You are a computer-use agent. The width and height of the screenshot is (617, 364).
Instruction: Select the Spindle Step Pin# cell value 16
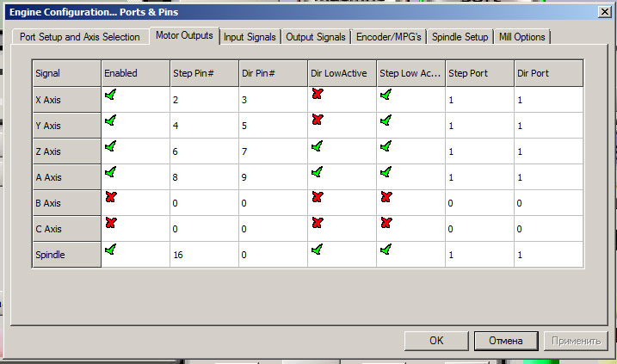point(203,255)
